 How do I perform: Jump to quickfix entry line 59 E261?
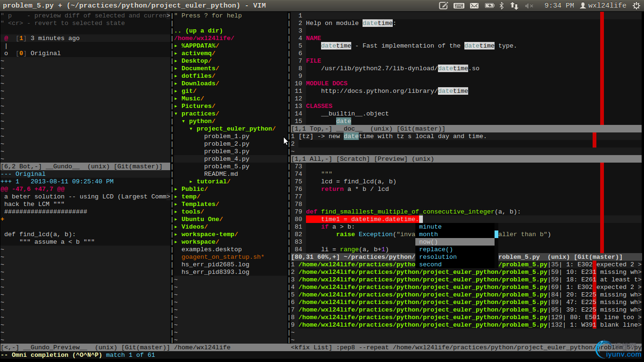click(x=466, y=280)
